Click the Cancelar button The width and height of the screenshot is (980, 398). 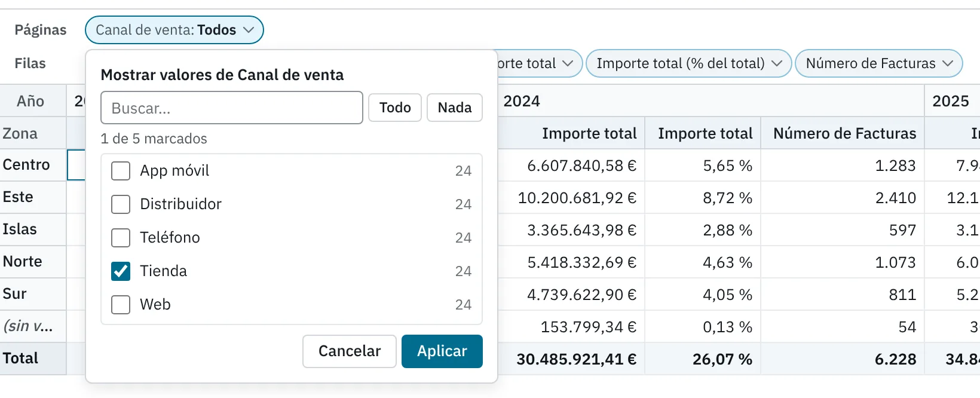coord(350,351)
